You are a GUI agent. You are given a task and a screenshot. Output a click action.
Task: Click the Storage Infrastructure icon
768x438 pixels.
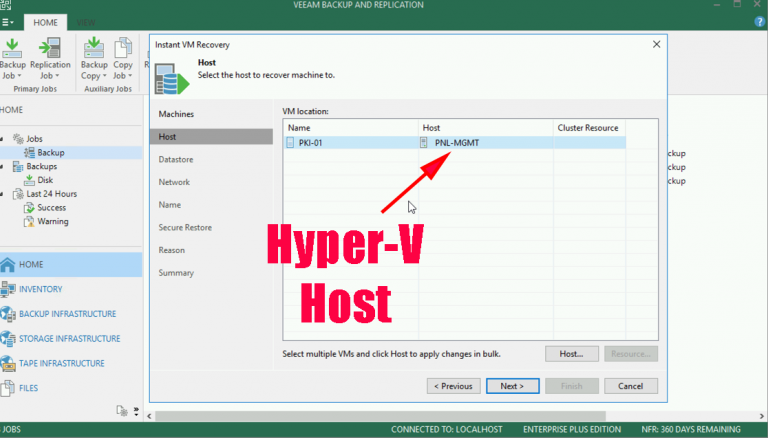(x=8, y=339)
